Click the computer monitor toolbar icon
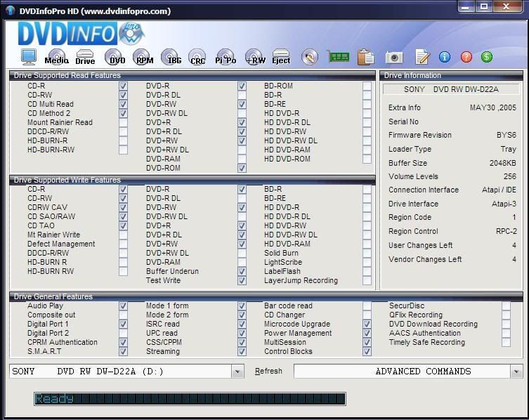This screenshot has height=420, width=529. (x=29, y=56)
